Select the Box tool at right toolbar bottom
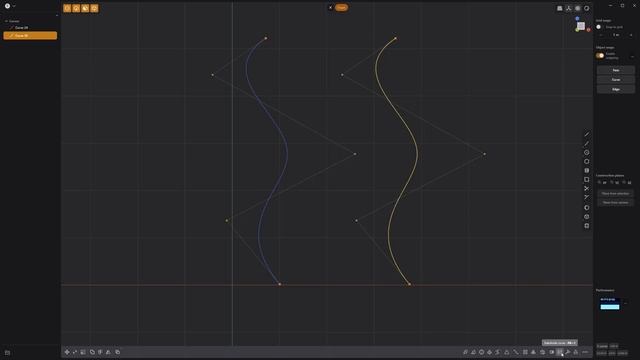 click(587, 225)
